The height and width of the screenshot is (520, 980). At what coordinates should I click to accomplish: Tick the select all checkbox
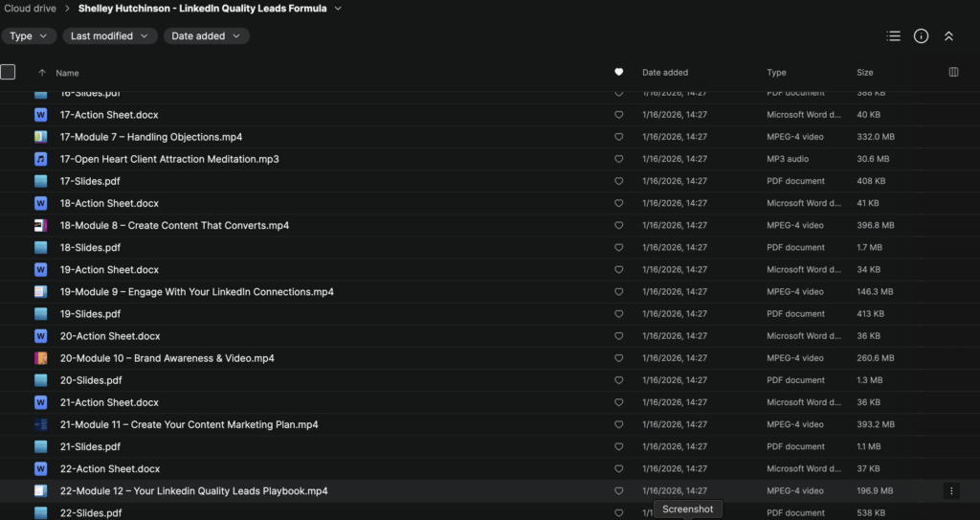[9, 72]
